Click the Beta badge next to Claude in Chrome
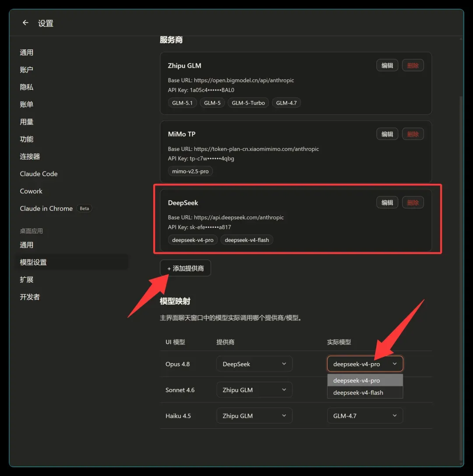 tap(84, 208)
